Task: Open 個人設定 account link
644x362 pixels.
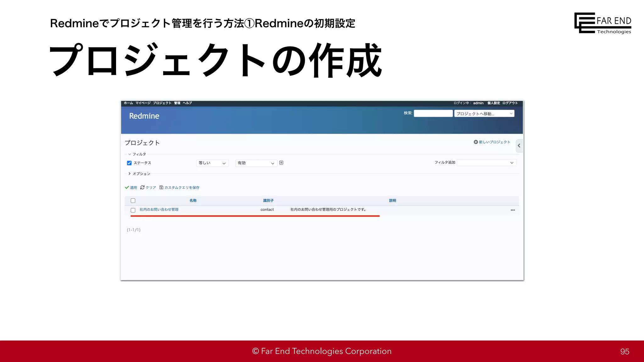Action: [494, 103]
